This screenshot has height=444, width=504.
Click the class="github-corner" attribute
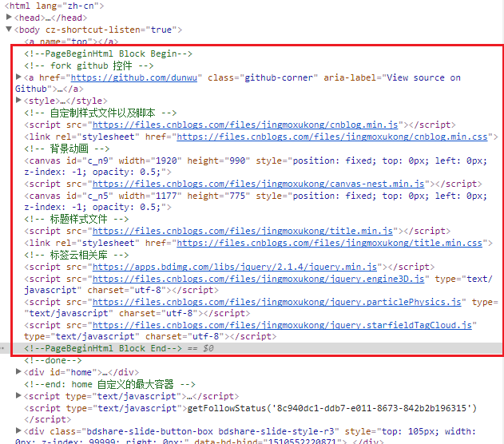click(x=263, y=77)
